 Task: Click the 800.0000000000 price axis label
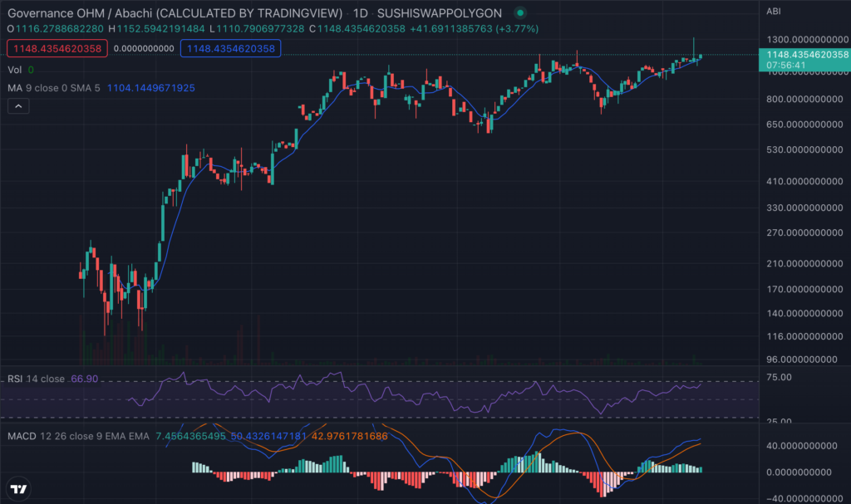point(804,100)
